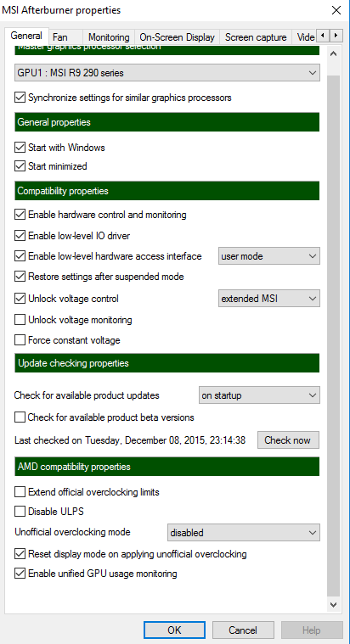Click the Last checked on date text
This screenshot has height=644, width=350.
tap(130, 440)
